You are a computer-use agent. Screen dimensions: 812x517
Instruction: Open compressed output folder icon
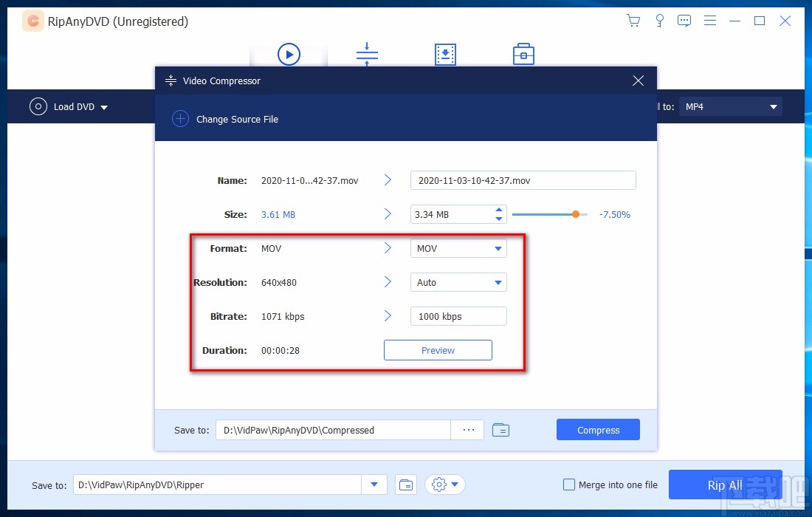click(x=500, y=430)
